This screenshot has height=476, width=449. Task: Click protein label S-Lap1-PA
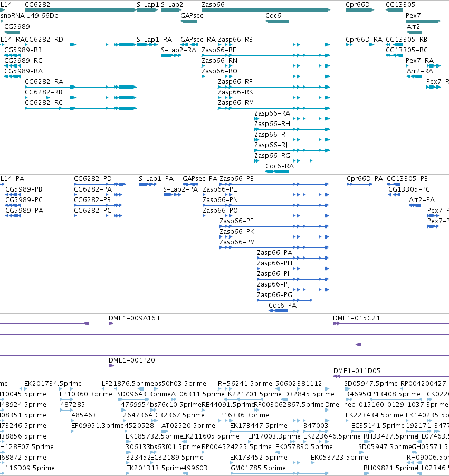156,179
